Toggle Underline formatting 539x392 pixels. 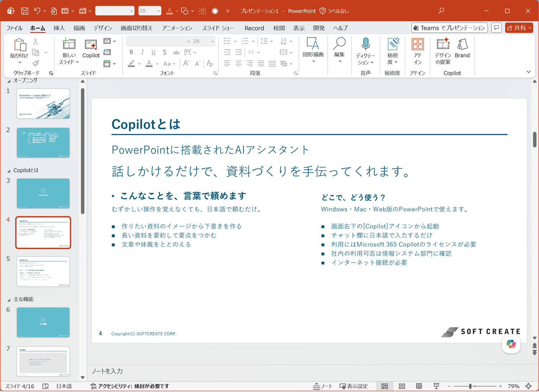153,52
